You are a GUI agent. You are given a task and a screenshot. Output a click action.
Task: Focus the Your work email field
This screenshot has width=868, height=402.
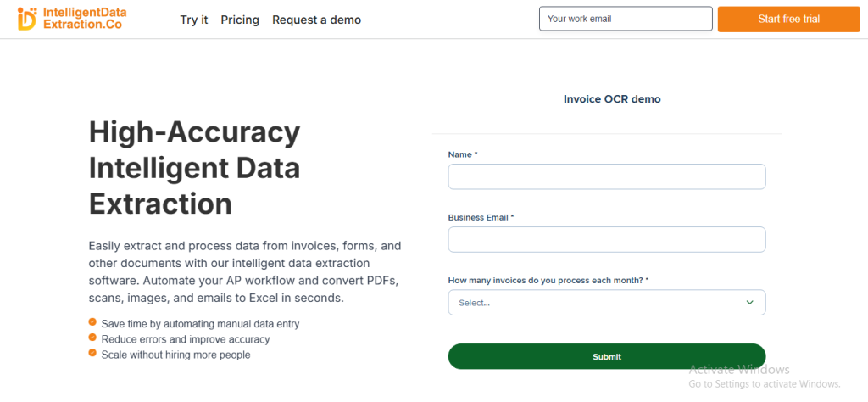point(626,19)
